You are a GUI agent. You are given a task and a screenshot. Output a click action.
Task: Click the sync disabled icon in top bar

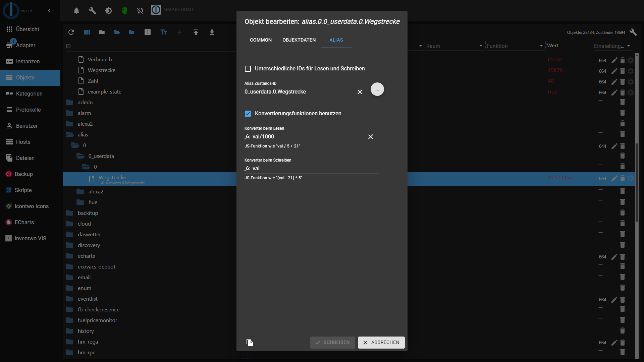[x=140, y=11]
